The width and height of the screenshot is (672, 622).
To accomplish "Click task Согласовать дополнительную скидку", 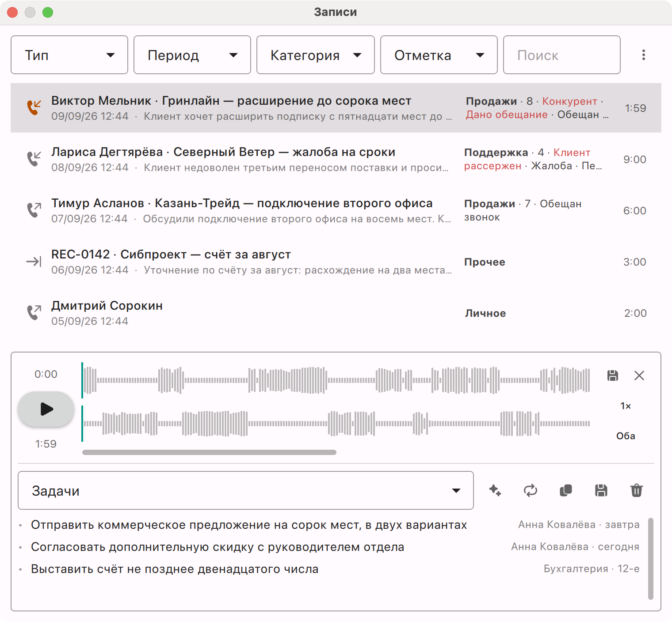I will (x=218, y=547).
